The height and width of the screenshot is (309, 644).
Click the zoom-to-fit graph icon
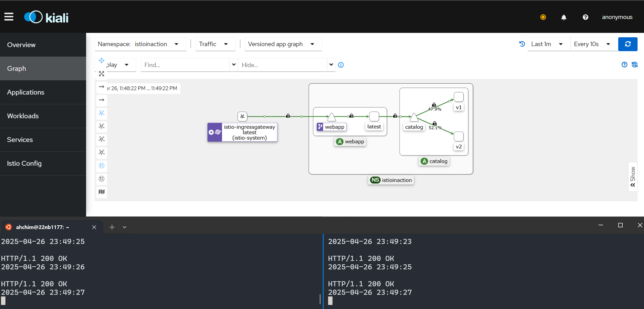tap(101, 74)
